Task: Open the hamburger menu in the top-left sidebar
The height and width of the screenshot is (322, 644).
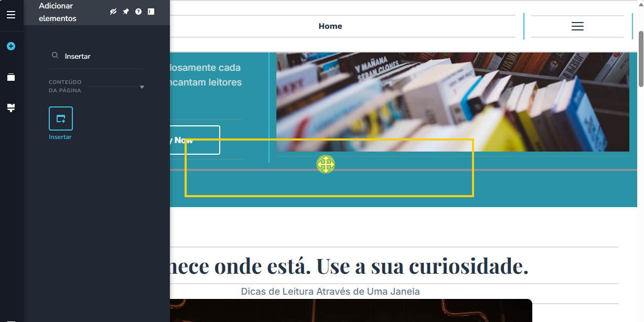Action: point(11,14)
